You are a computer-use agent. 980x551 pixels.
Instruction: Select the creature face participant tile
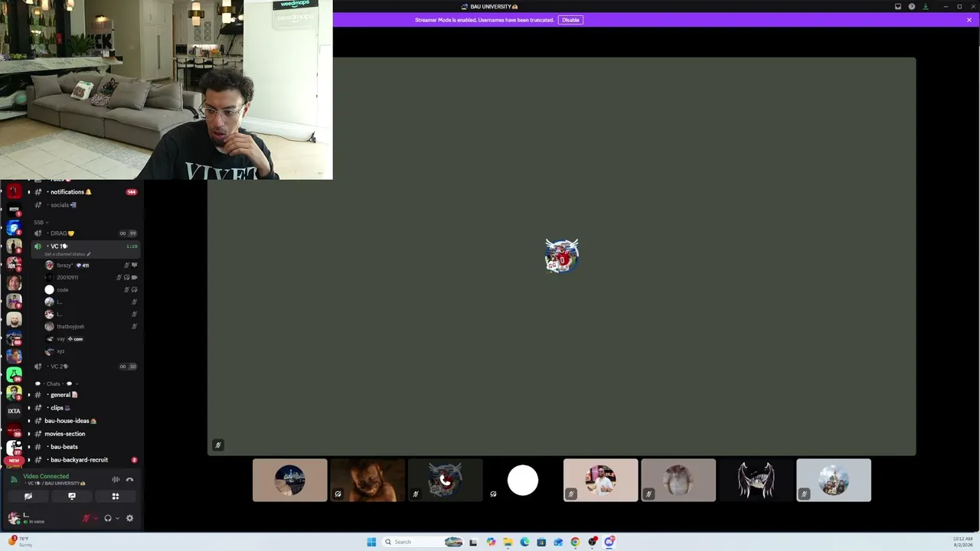pyautogui.click(x=368, y=481)
